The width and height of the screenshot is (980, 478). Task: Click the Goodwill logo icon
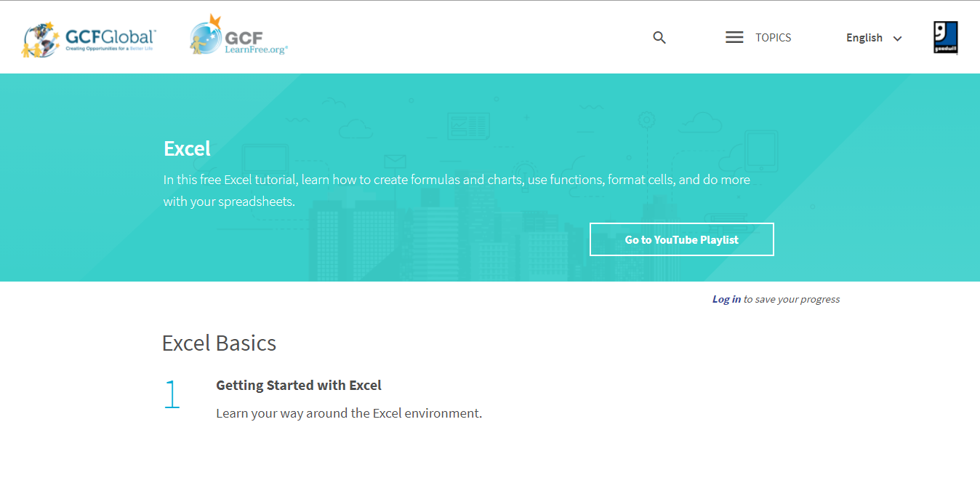coord(945,37)
